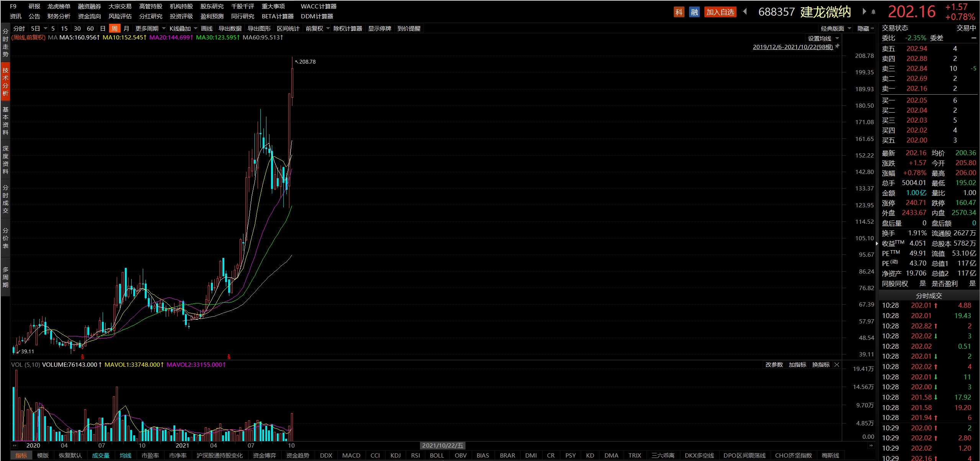Click the price alert bell icon
This screenshot has height=461, width=980.
click(x=873, y=12)
